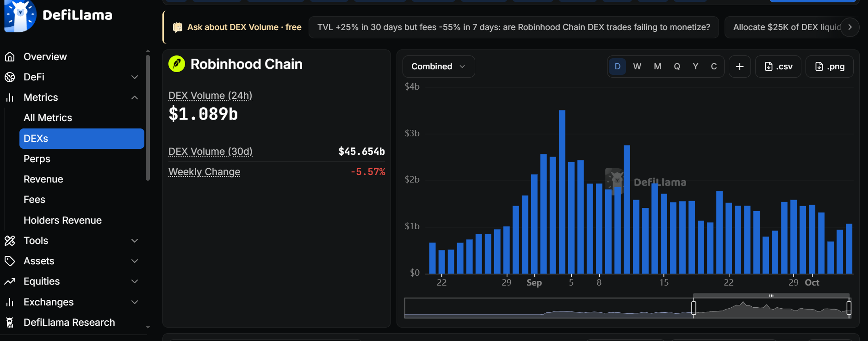Viewport: 868px width, 341px height.
Task: Click the Exchanges bars icon
Action: 10,302
